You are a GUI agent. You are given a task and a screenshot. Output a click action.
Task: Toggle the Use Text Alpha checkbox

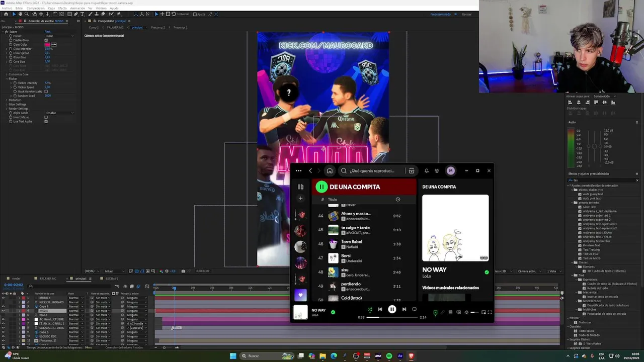click(x=46, y=121)
